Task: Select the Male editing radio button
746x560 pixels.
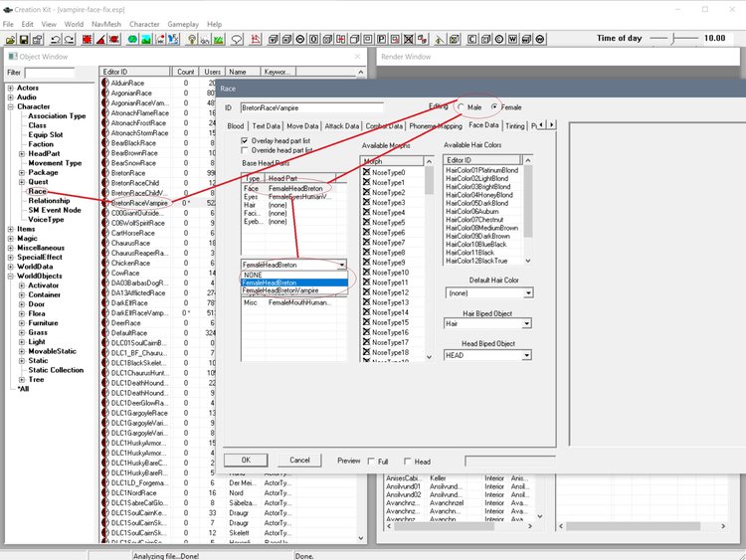Action: tap(461, 107)
